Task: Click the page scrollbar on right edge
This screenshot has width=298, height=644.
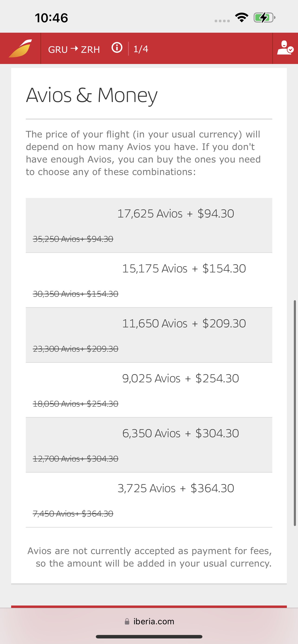Action: click(x=295, y=413)
